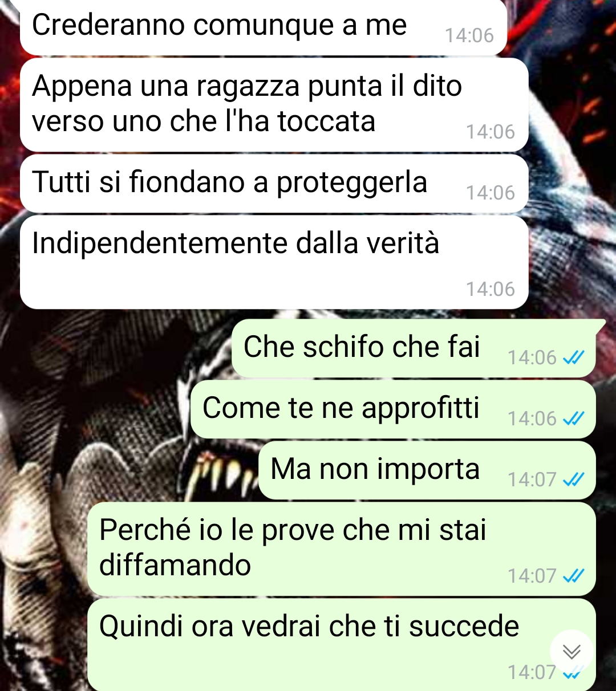616x691 pixels.
Task: Click the timestamp under 'Indipendentemente dalla verità'
Action: (x=490, y=289)
